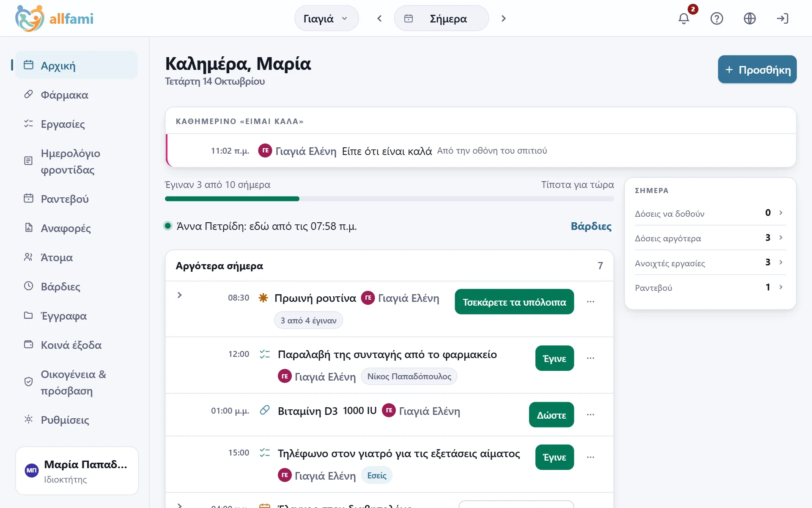The image size is (812, 508).
Task: Click the pill icon next to Βιταμίνη D3
Action: pos(265,410)
